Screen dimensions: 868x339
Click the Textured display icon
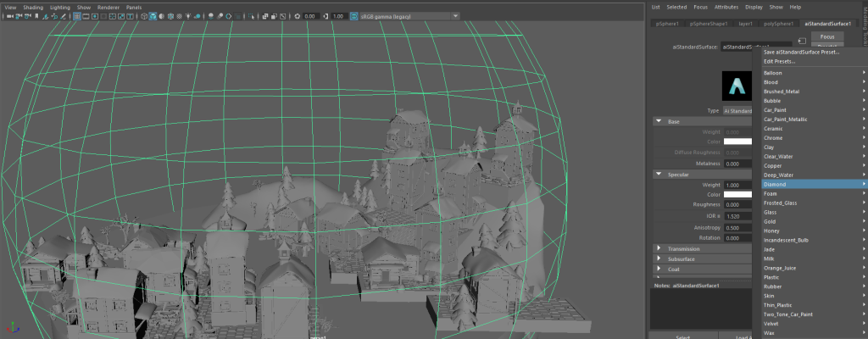click(180, 16)
